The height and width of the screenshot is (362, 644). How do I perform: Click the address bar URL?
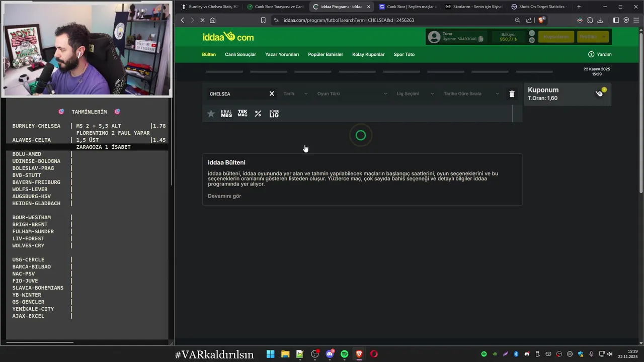point(349,20)
